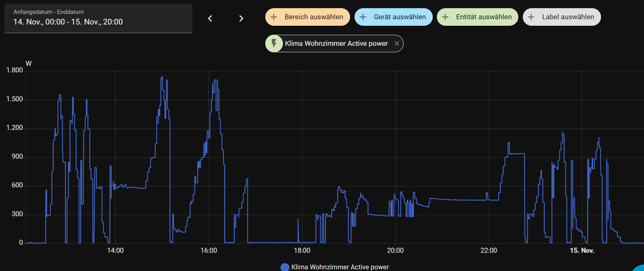Remove the Klima Wohnzimmer Active power chip
Image resolution: width=644 pixels, height=271 pixels.
coord(397,44)
